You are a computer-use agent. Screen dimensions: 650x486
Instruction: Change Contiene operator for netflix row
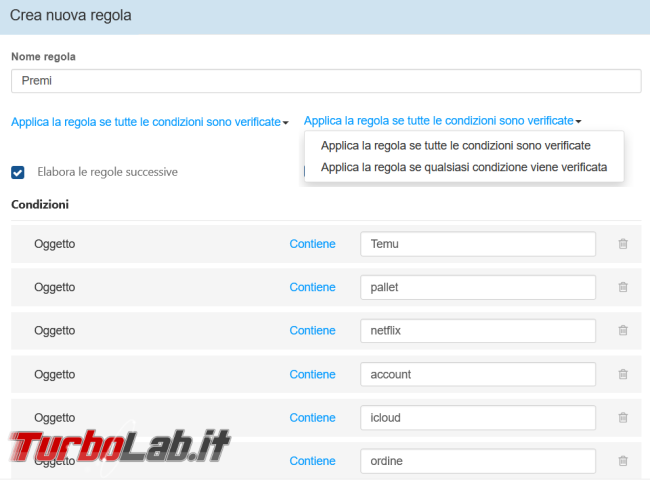click(312, 330)
